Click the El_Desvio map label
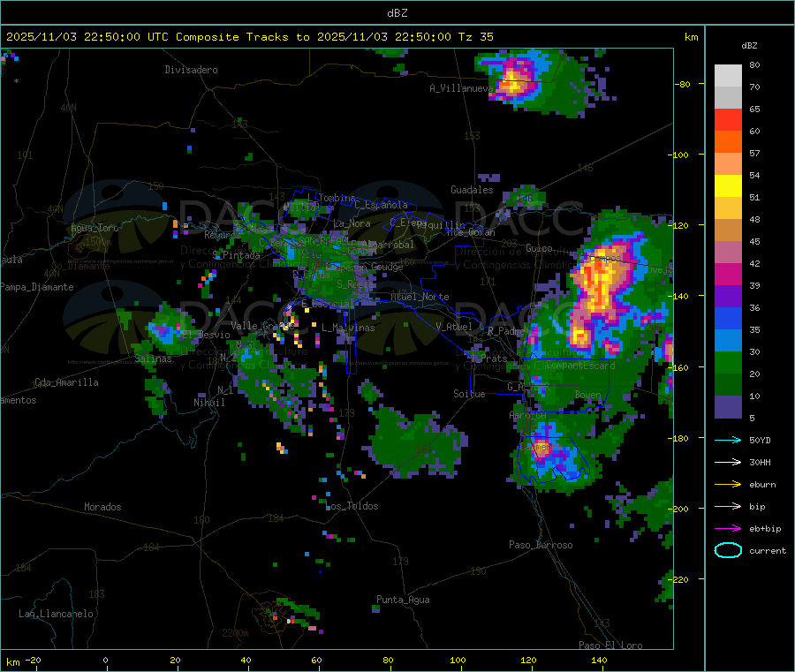The image size is (795, 672). point(206,335)
